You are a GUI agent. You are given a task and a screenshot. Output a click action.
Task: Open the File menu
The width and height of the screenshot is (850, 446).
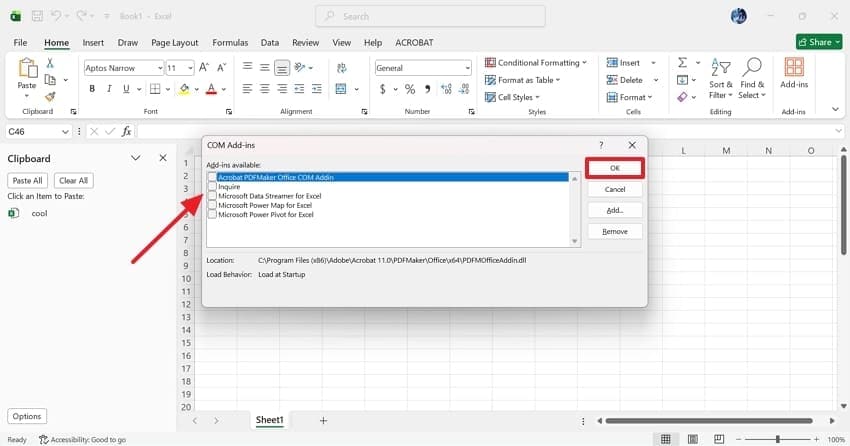click(x=20, y=42)
